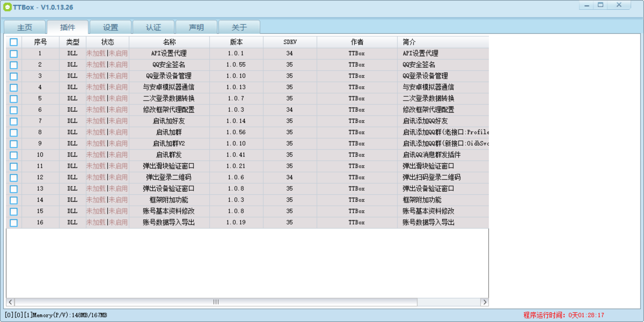Click the TTBox app logo icon
Image resolution: width=644 pixels, height=322 pixels.
7,7
